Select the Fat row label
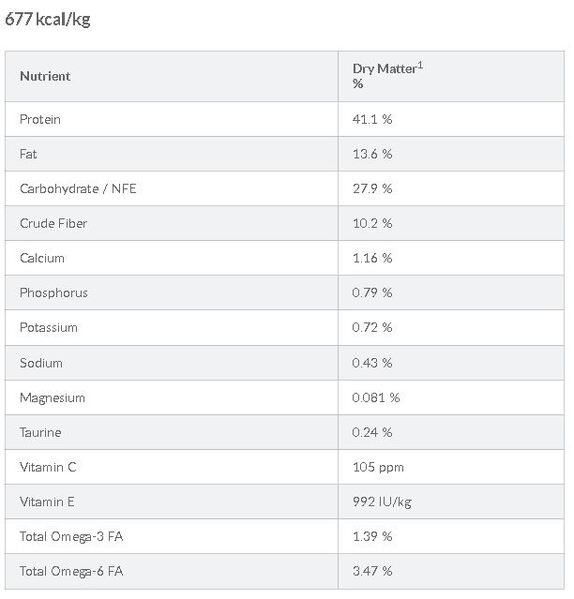This screenshot has width=574, height=599. coord(28,154)
